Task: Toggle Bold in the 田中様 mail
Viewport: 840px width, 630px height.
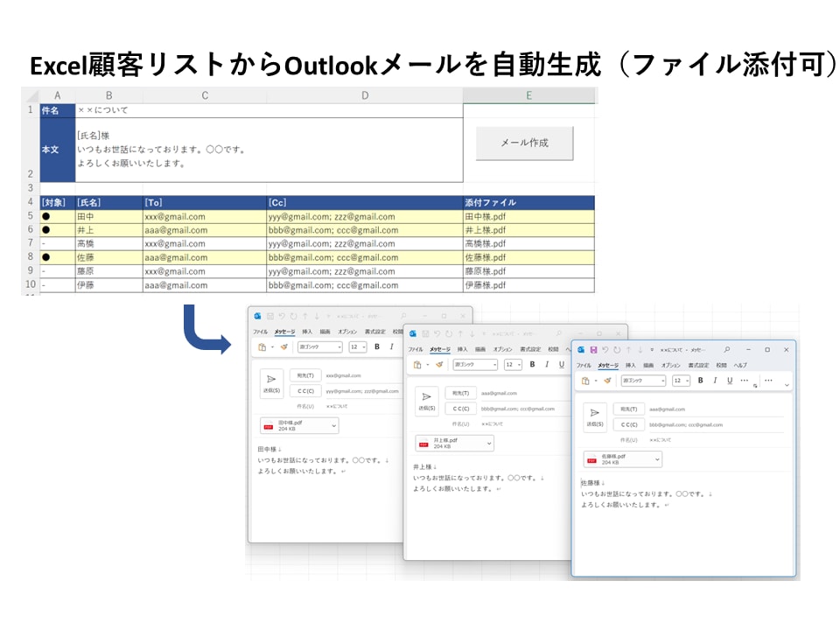Action: coord(376,346)
